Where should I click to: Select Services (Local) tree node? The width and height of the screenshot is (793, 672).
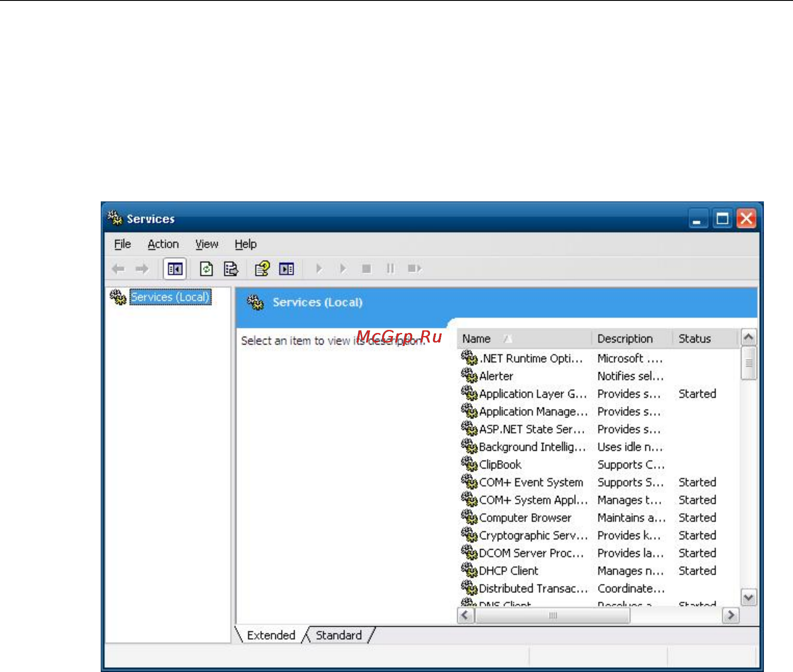coord(170,297)
